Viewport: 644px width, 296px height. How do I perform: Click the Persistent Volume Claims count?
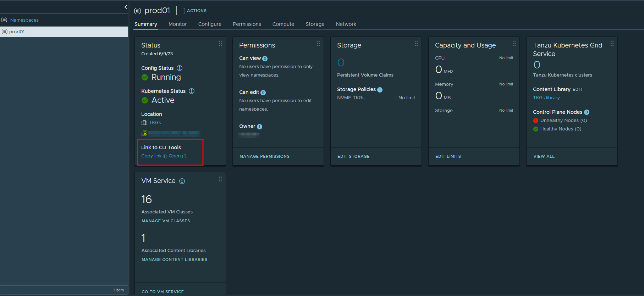(x=341, y=63)
